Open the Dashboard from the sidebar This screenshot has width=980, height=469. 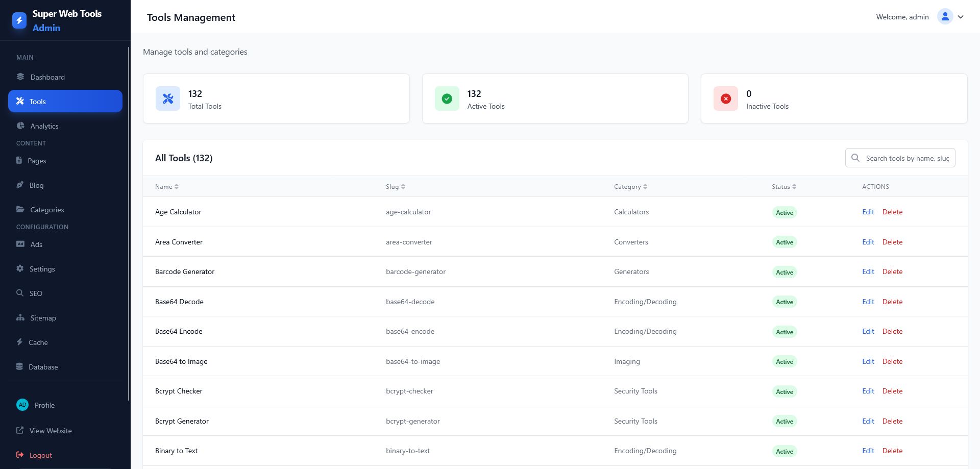(x=65, y=77)
